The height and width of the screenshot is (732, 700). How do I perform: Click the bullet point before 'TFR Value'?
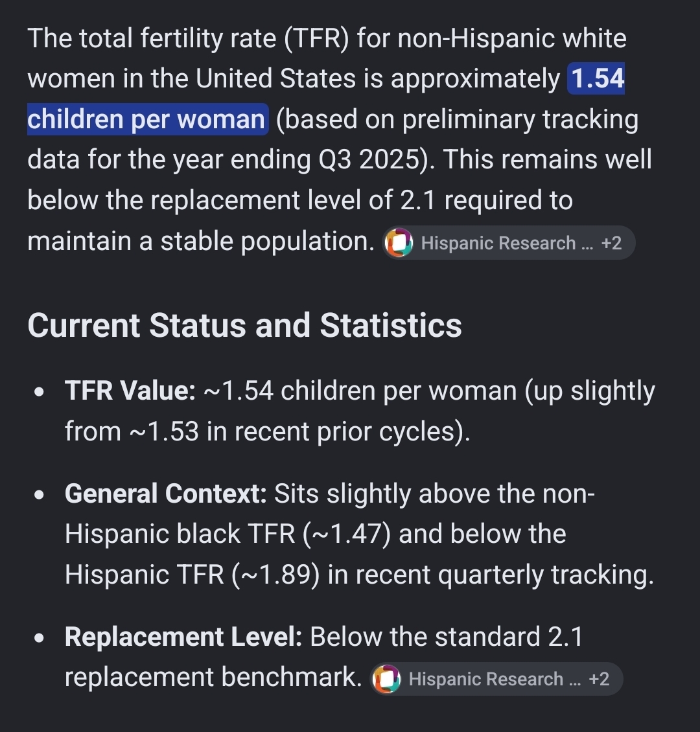[x=40, y=391]
